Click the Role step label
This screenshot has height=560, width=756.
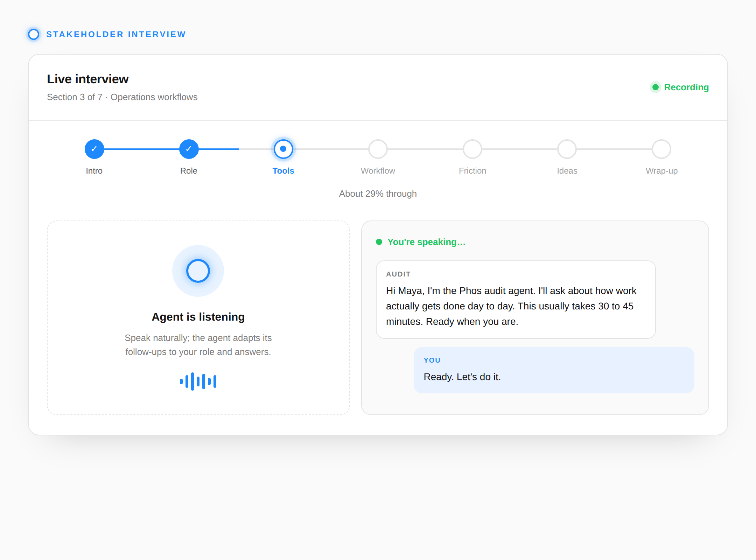189,171
